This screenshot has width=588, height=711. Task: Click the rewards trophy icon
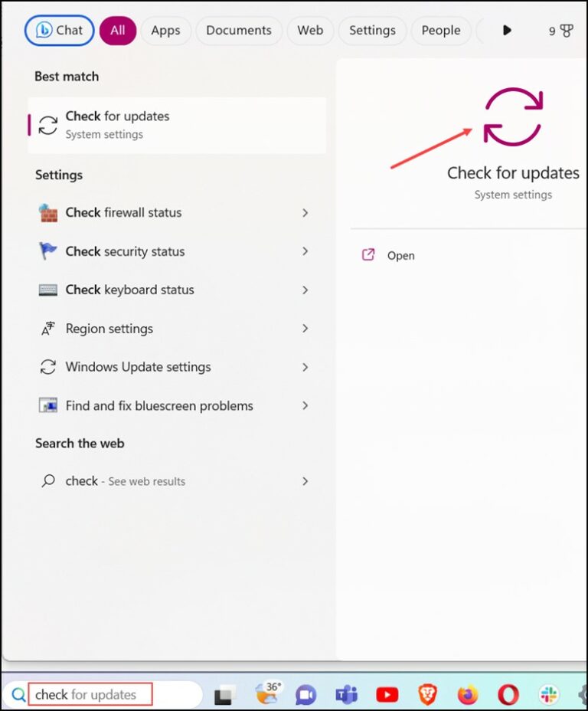click(567, 31)
